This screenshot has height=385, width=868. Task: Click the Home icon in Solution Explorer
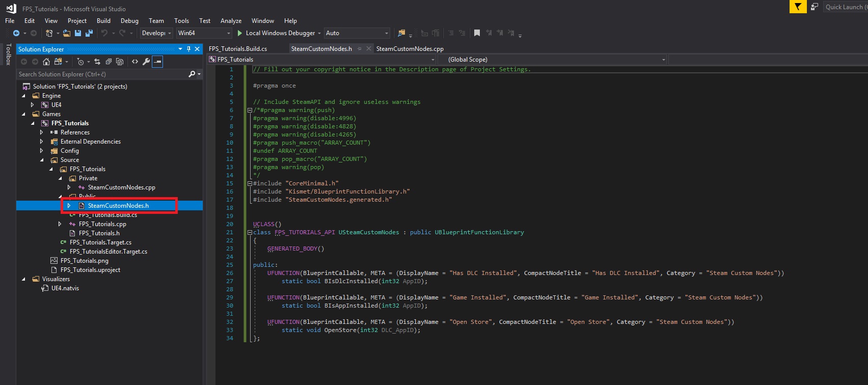pyautogui.click(x=46, y=62)
